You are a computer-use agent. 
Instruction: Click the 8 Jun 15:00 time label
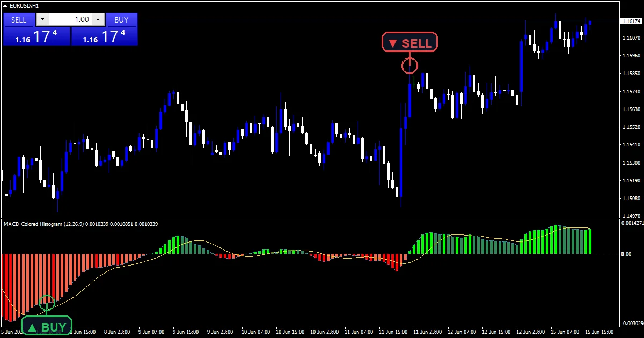click(x=83, y=332)
